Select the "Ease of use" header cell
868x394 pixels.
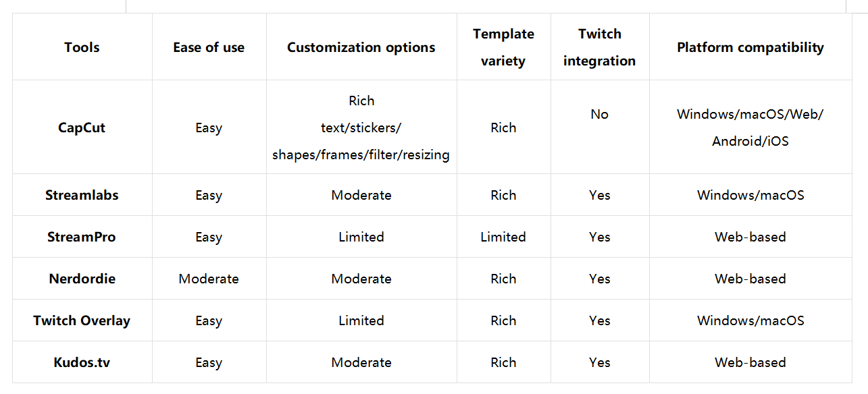(x=209, y=47)
